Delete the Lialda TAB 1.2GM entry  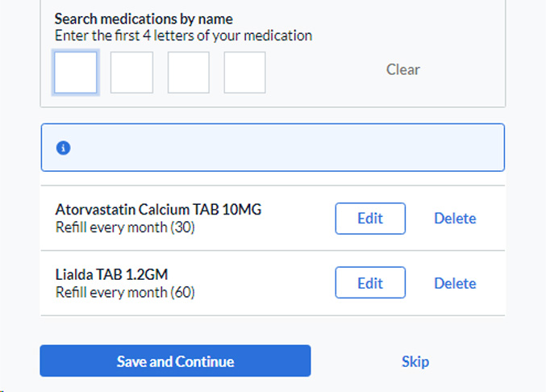tap(455, 283)
